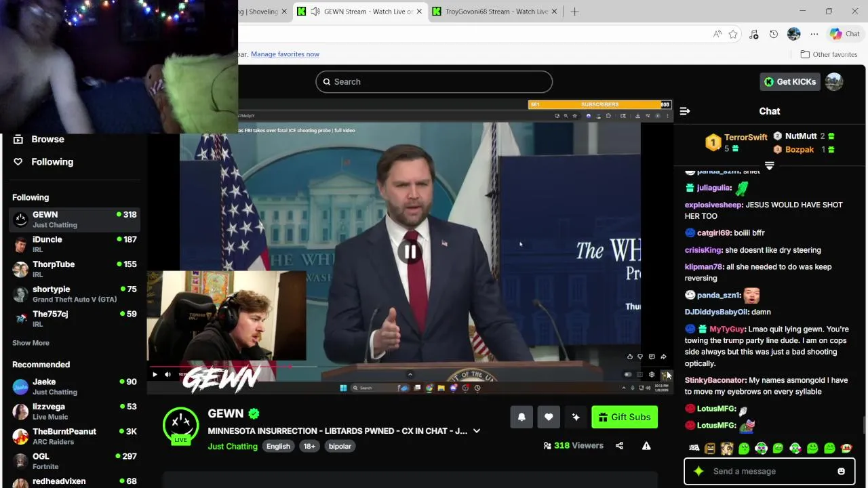
Task: Click the Send a message input field
Action: [770, 471]
